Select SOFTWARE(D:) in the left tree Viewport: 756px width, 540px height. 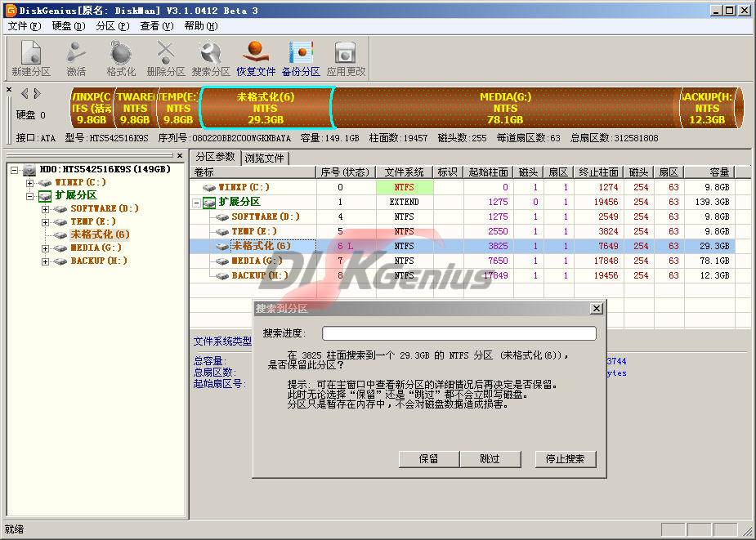click(105, 208)
